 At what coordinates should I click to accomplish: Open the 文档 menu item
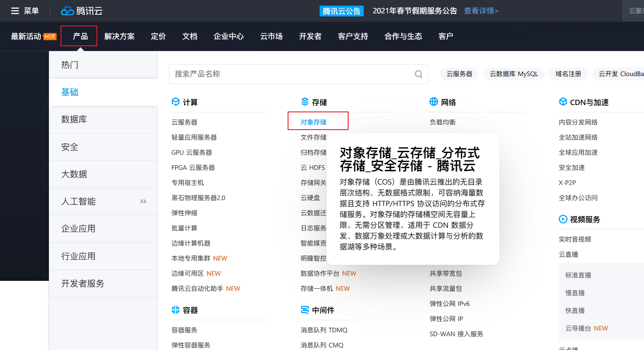(x=189, y=36)
